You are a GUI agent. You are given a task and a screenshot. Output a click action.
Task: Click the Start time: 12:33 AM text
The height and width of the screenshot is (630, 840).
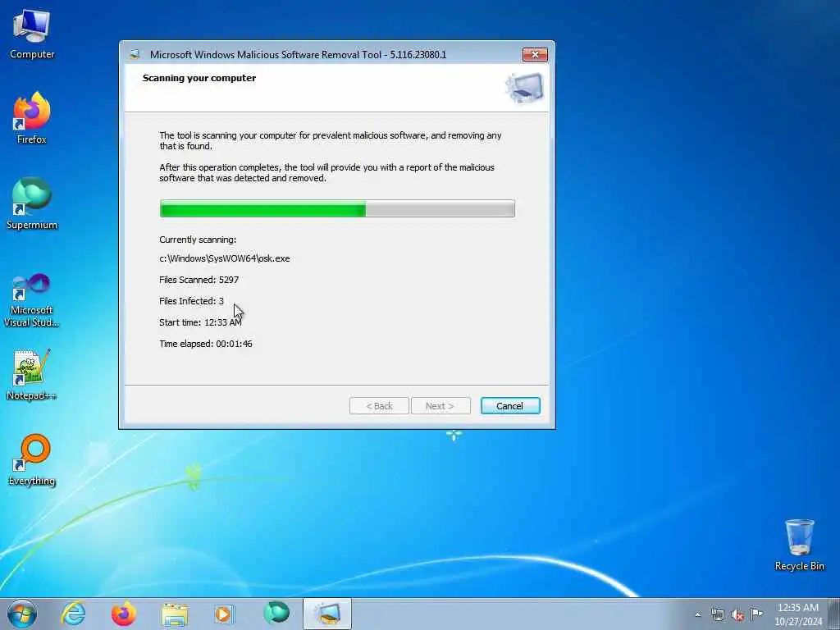(x=200, y=322)
